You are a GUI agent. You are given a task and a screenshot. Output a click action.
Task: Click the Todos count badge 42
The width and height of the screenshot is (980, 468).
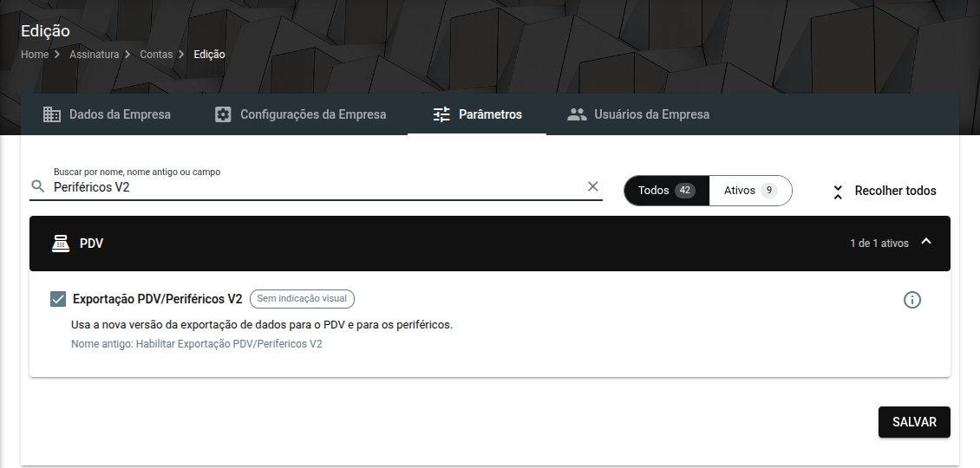685,191
